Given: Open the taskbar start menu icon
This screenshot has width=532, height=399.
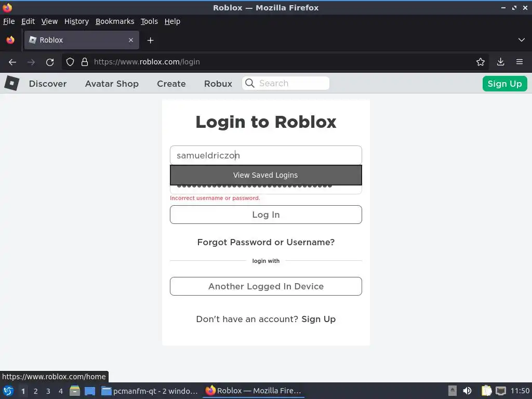Looking at the screenshot, I should click(8, 391).
